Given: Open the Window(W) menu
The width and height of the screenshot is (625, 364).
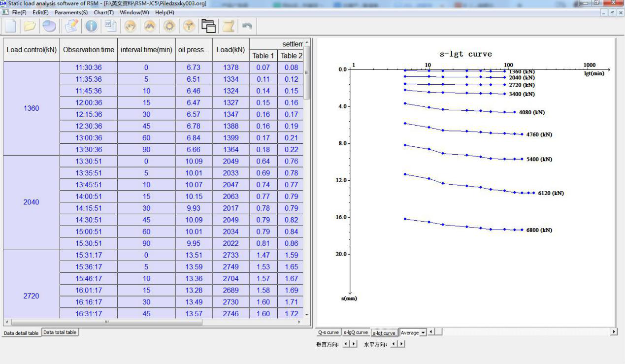Looking at the screenshot, I should click(134, 12).
